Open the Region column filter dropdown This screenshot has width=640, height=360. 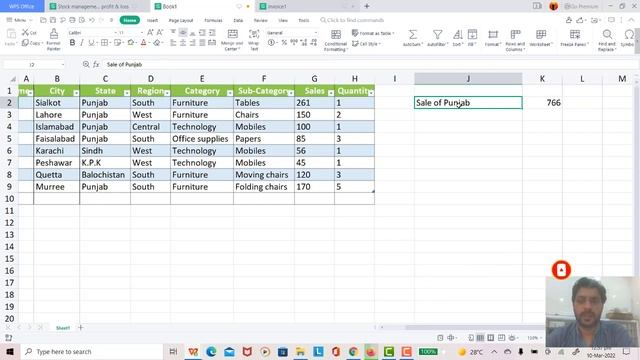pyautogui.click(x=167, y=93)
